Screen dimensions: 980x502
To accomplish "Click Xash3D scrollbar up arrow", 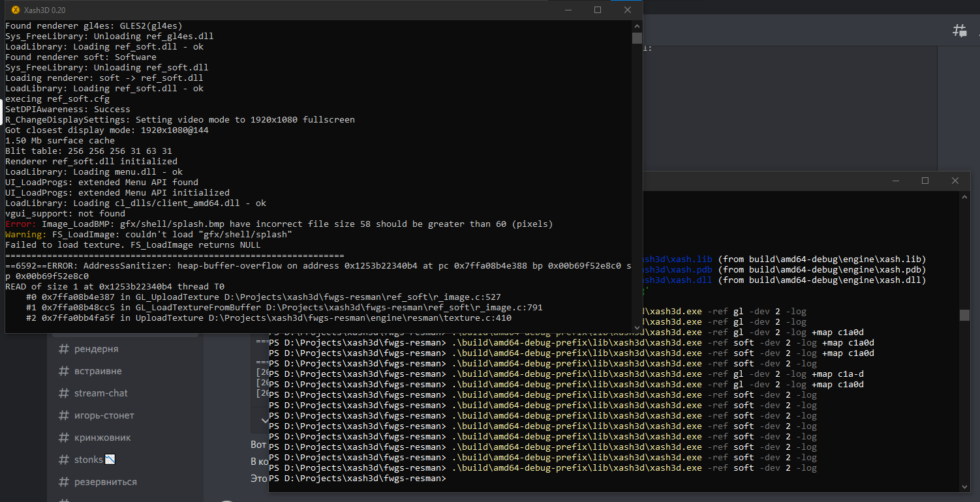I will (x=637, y=26).
